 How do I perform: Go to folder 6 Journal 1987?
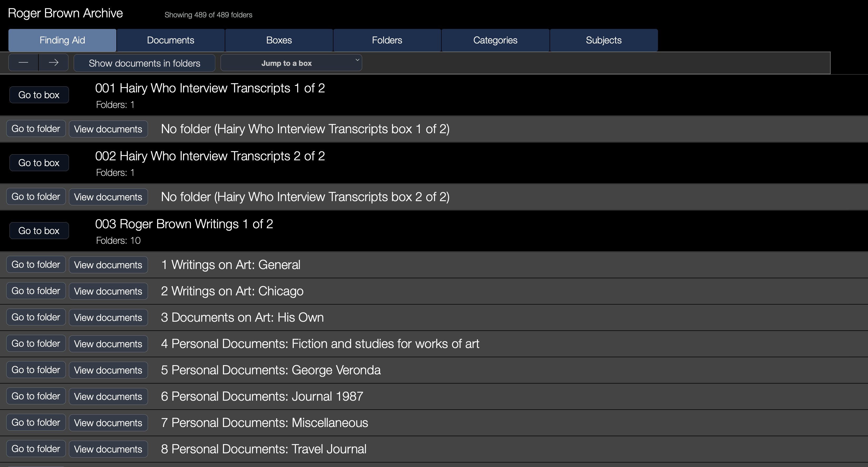tap(36, 396)
